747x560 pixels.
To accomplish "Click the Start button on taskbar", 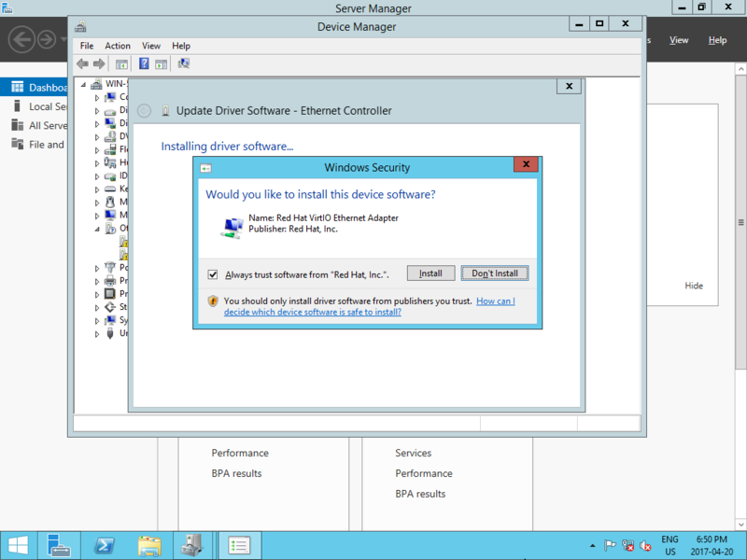I will 18,545.
